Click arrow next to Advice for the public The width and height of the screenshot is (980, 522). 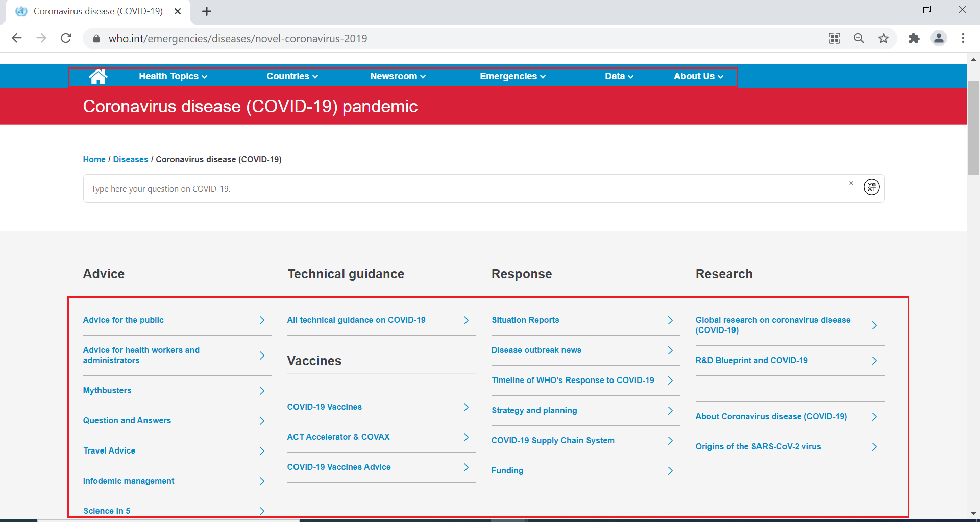tap(262, 320)
